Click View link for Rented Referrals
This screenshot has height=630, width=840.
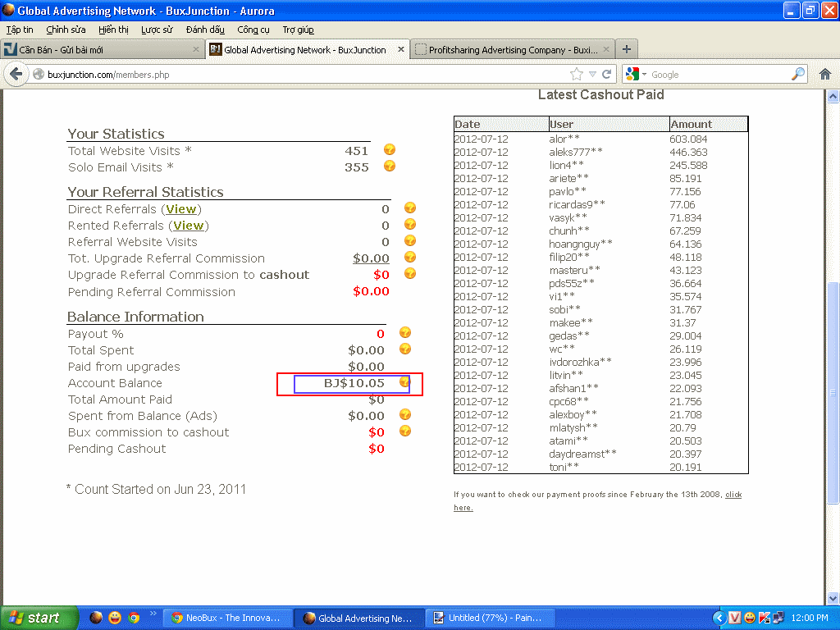coord(189,226)
